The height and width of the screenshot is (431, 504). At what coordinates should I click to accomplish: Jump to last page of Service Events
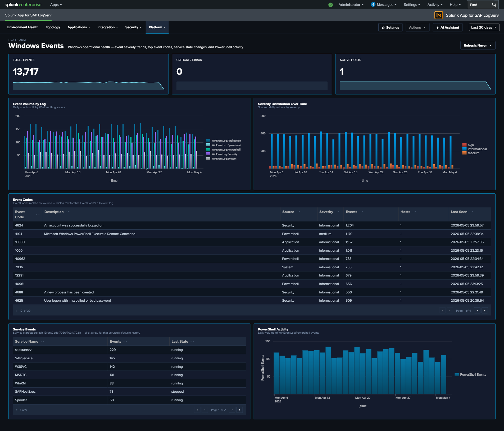[x=239, y=410]
